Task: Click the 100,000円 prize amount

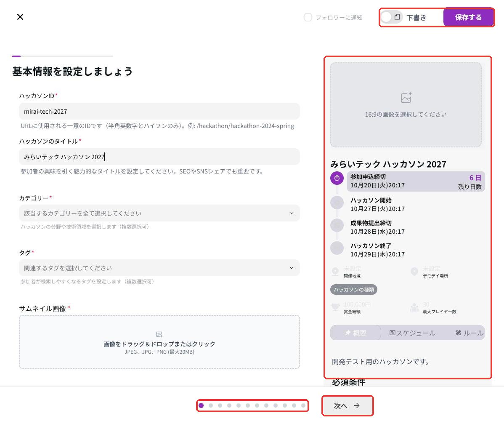Action: [x=357, y=304]
